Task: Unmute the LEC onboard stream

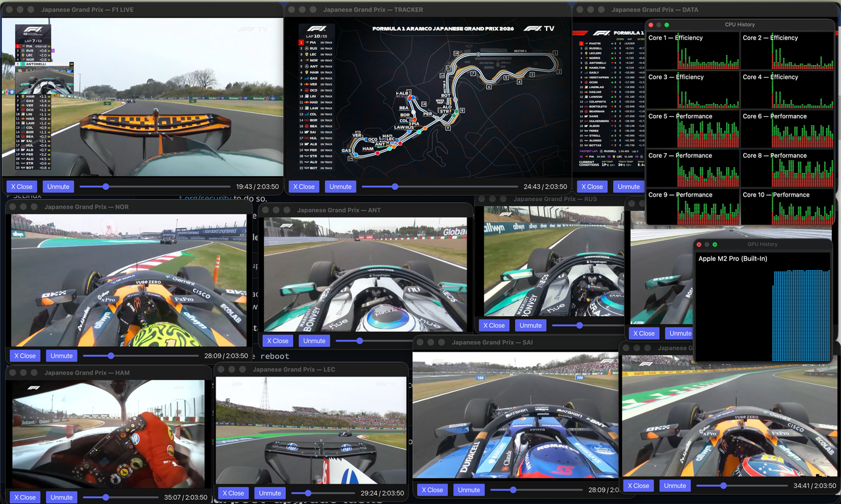Action: point(270,493)
